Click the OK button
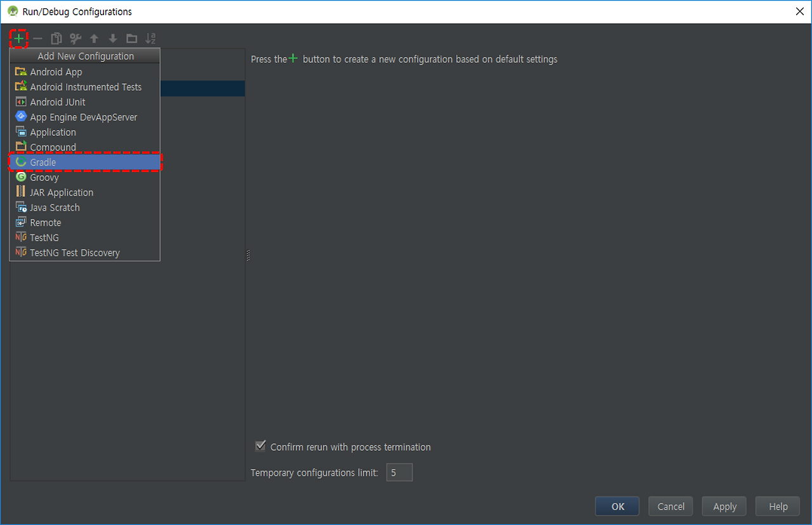This screenshot has width=812, height=525. click(617, 506)
